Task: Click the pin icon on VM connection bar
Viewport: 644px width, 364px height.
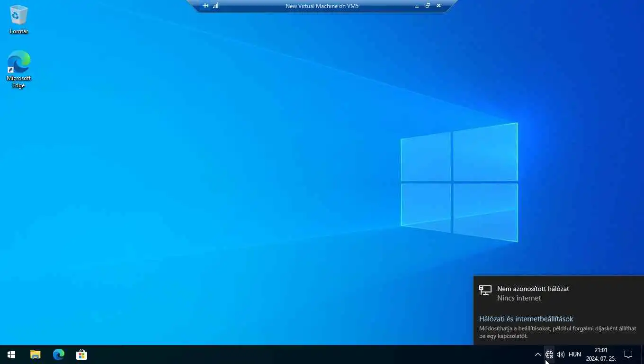Action: pyautogui.click(x=206, y=6)
